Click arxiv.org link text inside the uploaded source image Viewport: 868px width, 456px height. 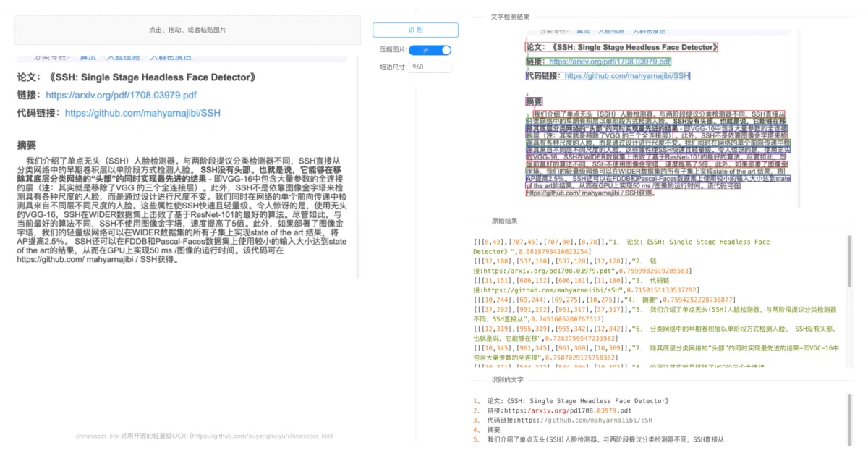tap(121, 95)
